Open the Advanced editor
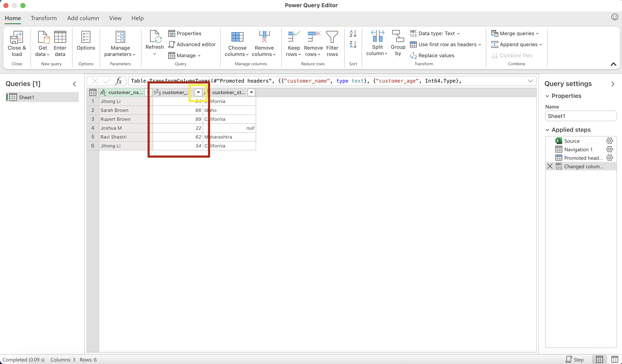This screenshot has width=622, height=364. click(x=192, y=44)
